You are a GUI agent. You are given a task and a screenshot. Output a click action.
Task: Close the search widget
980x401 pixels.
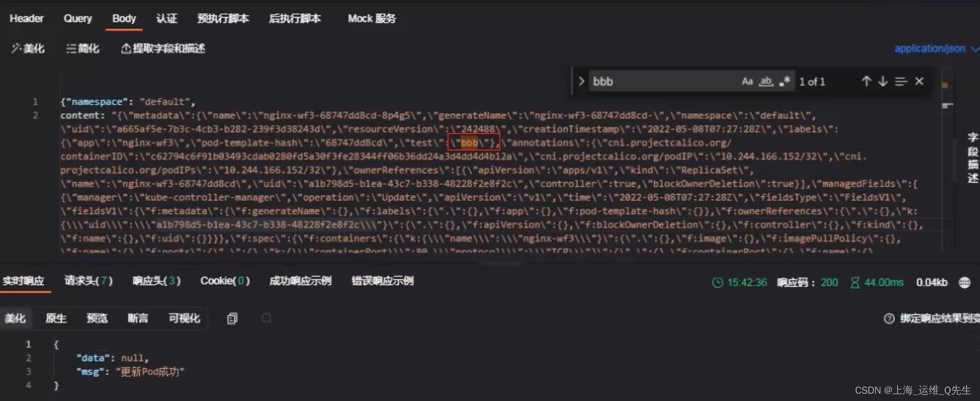[919, 81]
